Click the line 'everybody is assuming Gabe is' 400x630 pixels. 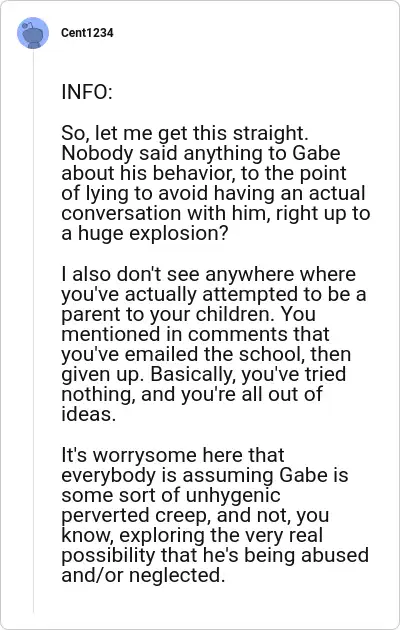(x=205, y=475)
